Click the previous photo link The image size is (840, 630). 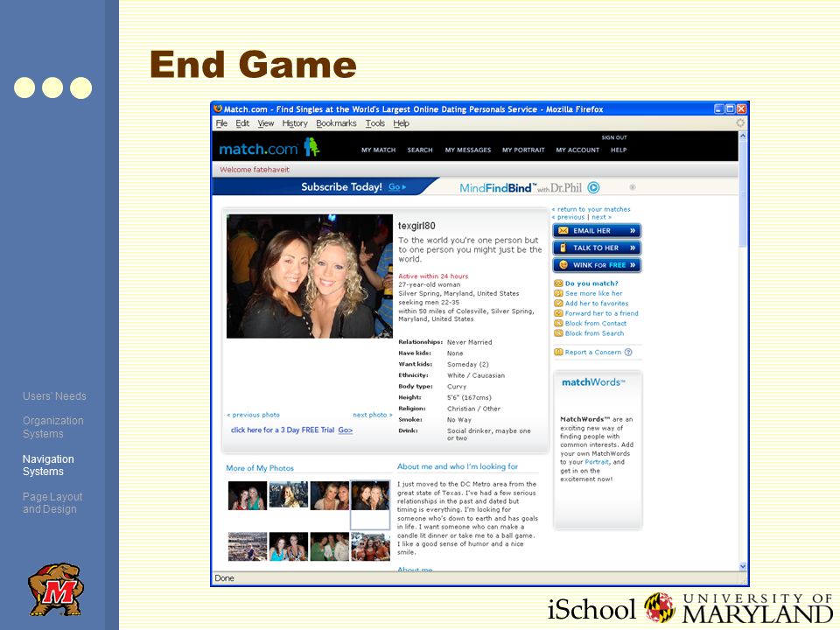pos(253,415)
